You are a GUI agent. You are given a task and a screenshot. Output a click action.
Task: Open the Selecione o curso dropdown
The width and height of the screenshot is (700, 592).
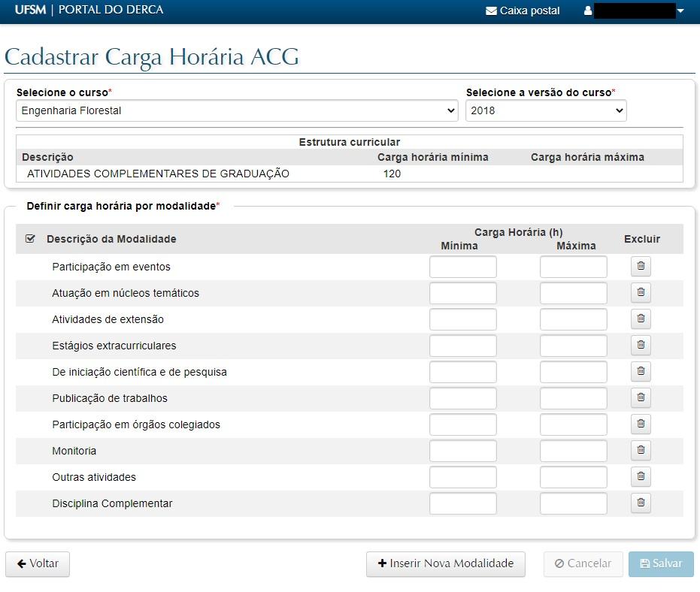[x=237, y=110]
